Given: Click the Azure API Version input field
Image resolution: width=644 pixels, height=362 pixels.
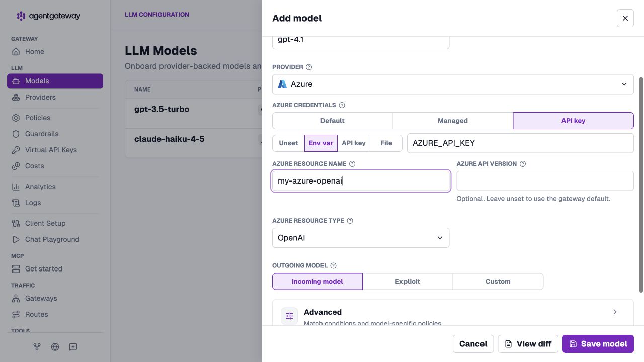Looking at the screenshot, I should tap(545, 181).
